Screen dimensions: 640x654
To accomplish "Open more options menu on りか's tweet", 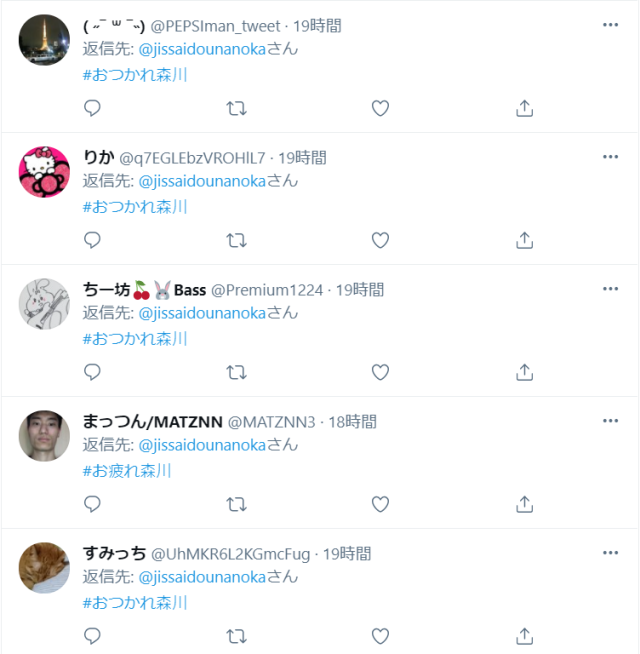I will (x=610, y=157).
